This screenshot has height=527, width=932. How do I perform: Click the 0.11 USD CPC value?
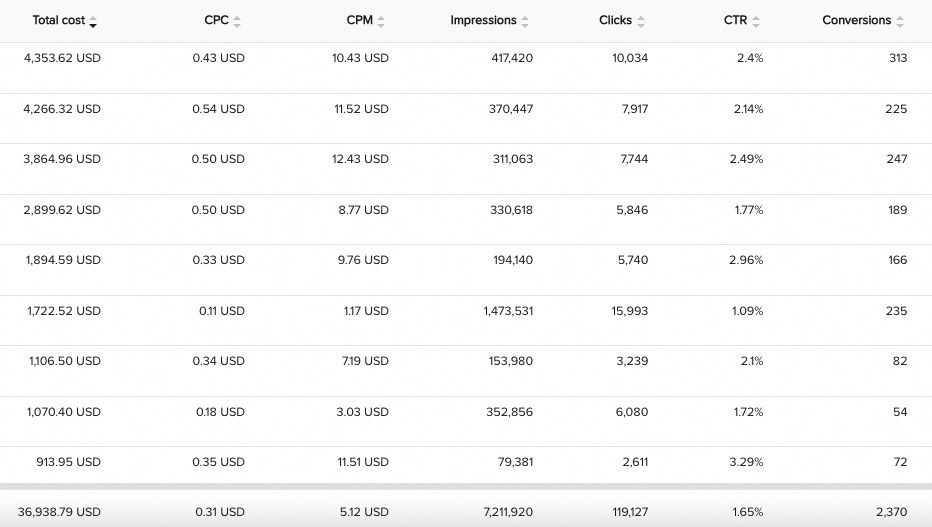click(x=222, y=311)
